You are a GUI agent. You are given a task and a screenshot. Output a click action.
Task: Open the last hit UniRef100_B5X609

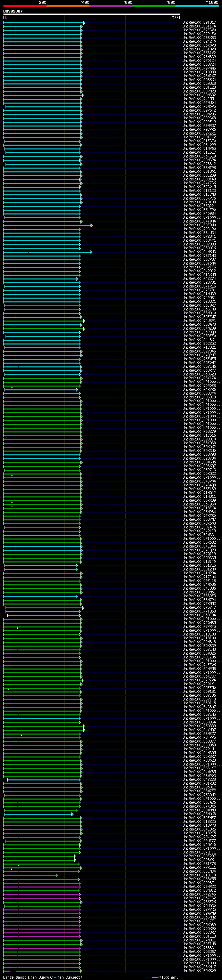coord(199,971)
